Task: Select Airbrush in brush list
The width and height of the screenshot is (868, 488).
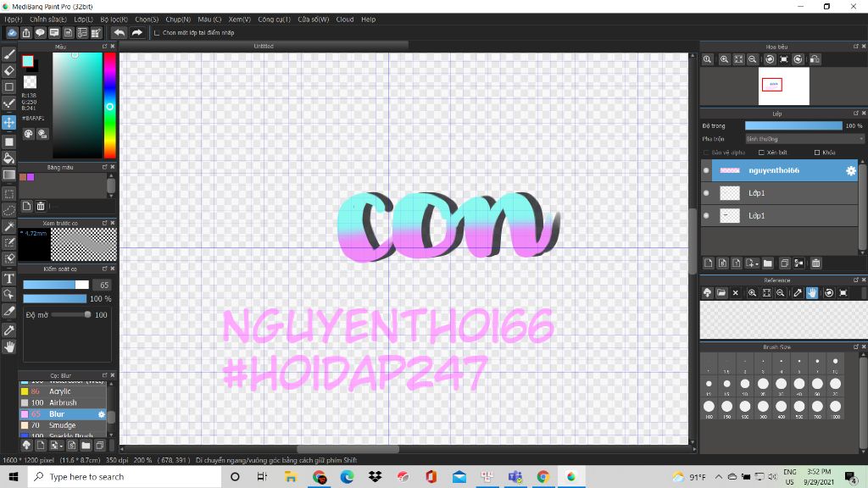Action: coord(63,402)
